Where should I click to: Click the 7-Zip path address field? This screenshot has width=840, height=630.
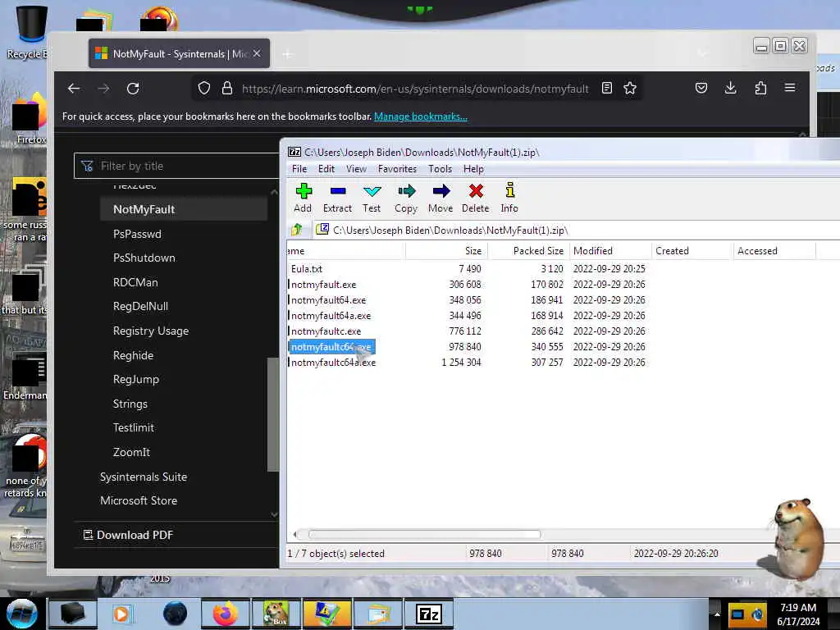(577, 230)
